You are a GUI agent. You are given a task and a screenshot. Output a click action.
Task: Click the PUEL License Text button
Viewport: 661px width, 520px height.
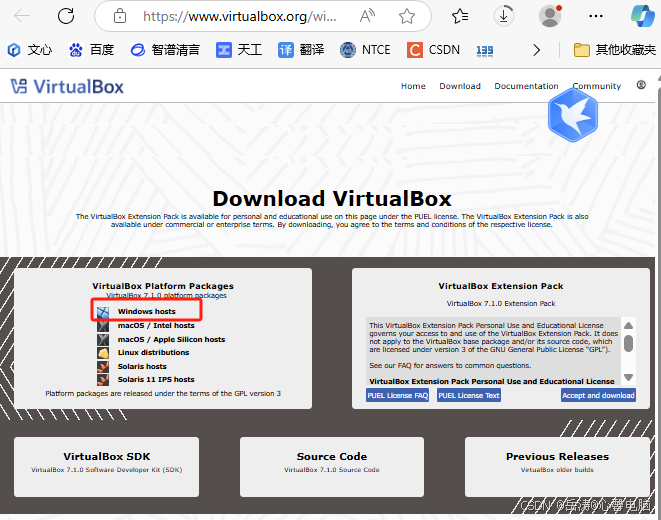pyautogui.click(x=469, y=395)
